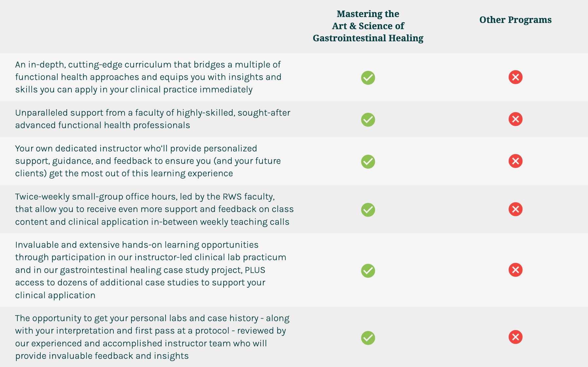Viewport: 588px width, 367px height.
Task: Click the Mastering Gastrointestinal Healing column header
Action: pyautogui.click(x=368, y=26)
